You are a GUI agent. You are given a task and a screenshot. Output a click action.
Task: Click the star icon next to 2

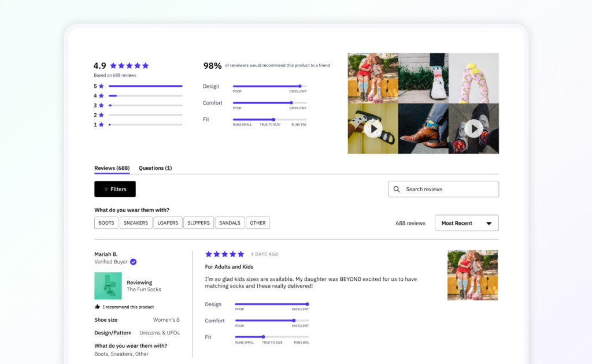click(x=101, y=115)
